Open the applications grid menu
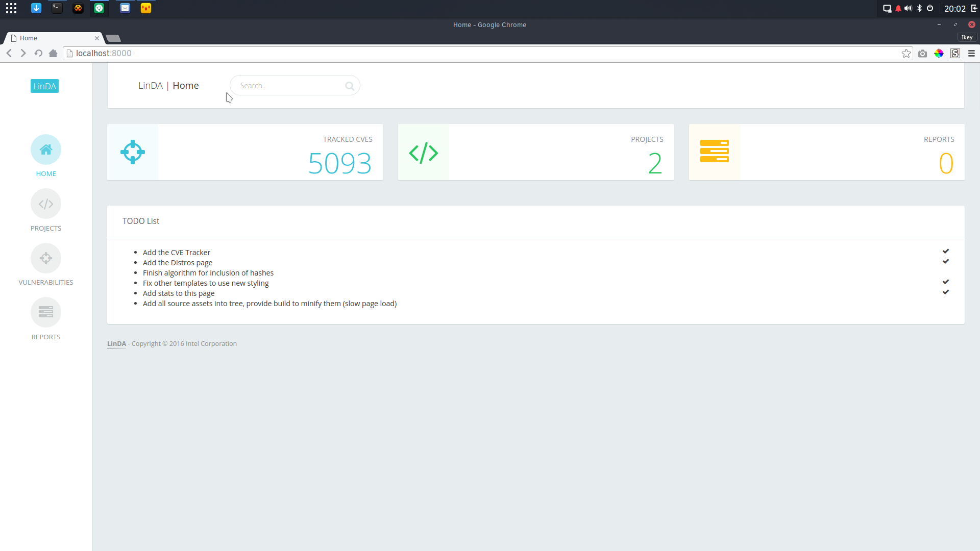980x551 pixels. pos(11,8)
